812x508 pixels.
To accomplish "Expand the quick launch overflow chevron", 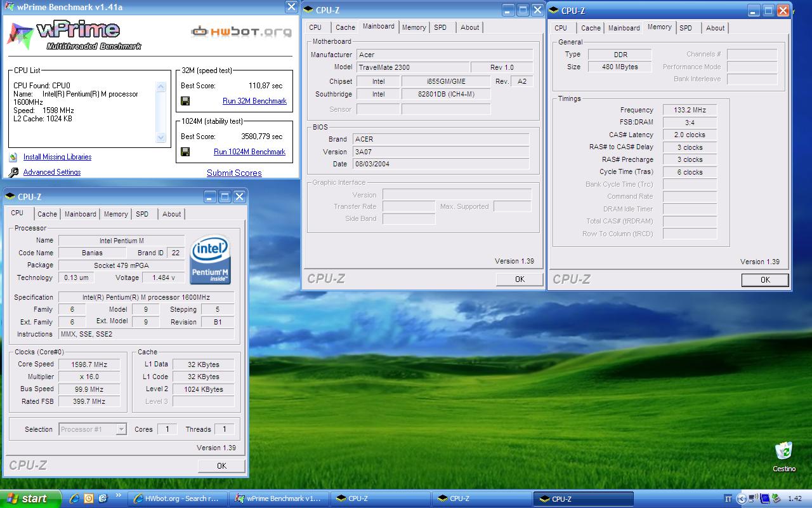I will pos(119,496).
